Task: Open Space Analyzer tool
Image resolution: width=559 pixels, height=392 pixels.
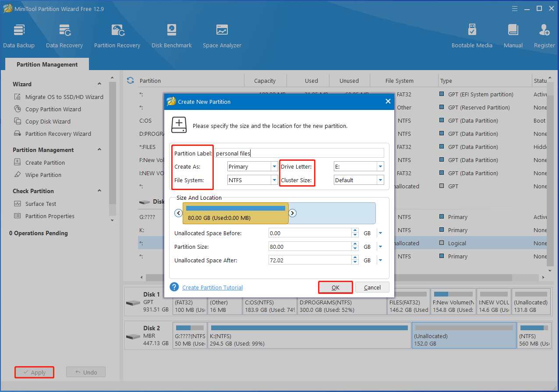Action: tap(222, 36)
